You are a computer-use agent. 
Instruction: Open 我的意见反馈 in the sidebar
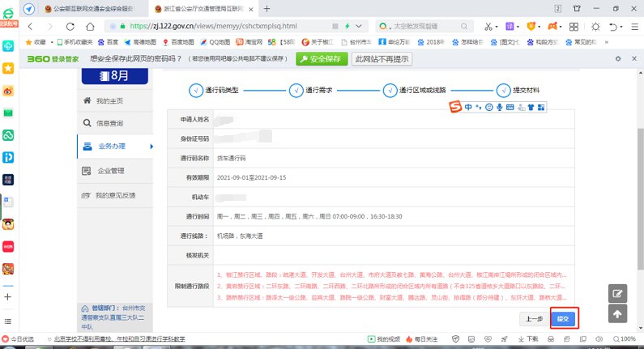(x=110, y=195)
